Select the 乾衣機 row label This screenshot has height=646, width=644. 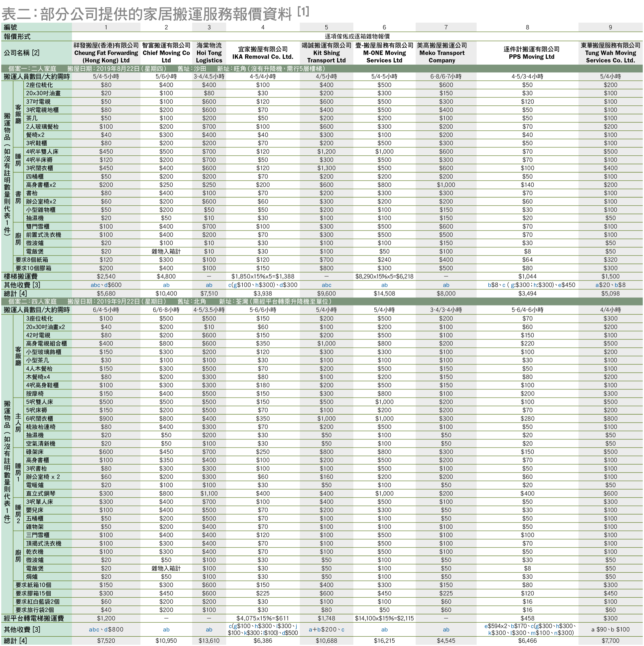pos(35,552)
